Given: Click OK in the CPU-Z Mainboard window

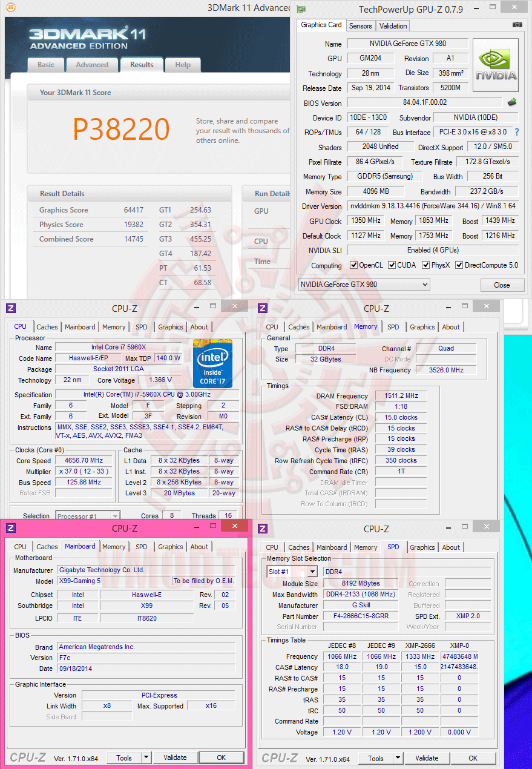Looking at the screenshot, I should pyautogui.click(x=222, y=757).
